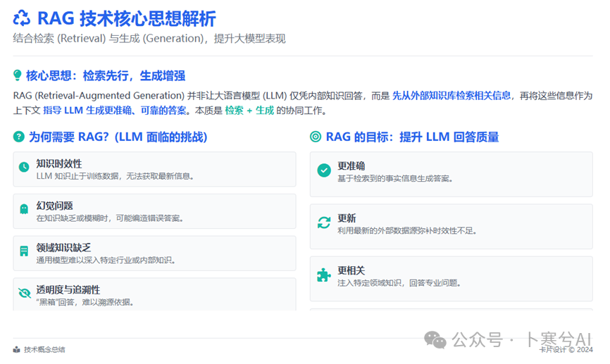Click the question mark icon beside 为何需要 RAG
Screen dimensions: 610x364
(x=18, y=137)
